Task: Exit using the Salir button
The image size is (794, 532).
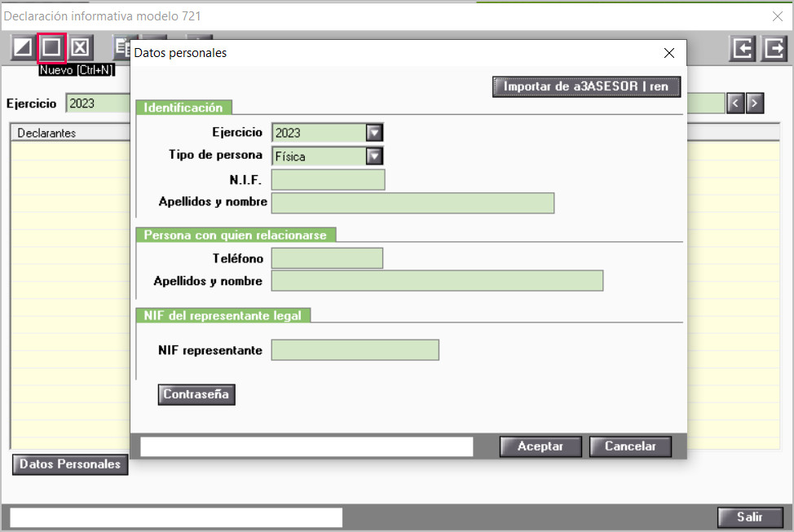Action: click(x=750, y=517)
